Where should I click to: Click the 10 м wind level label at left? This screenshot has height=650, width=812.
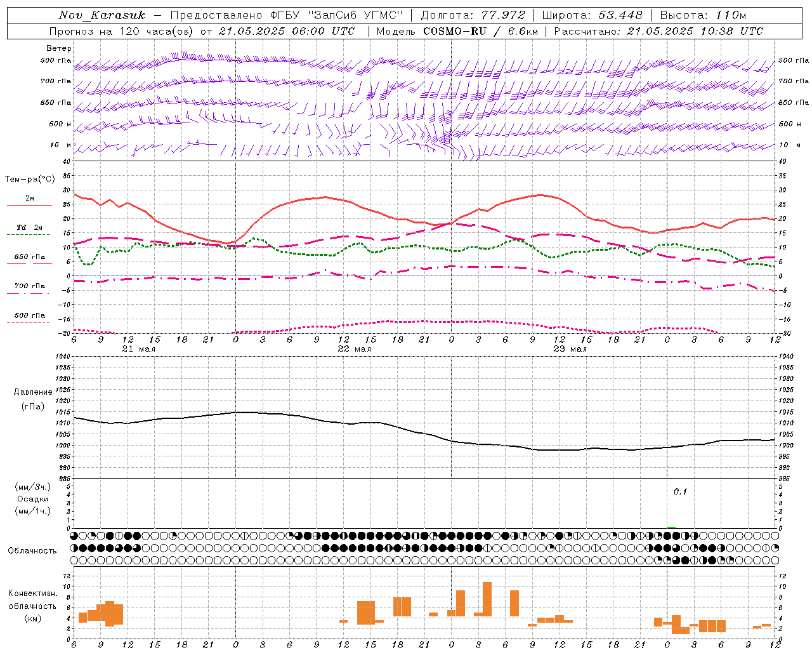[61, 145]
